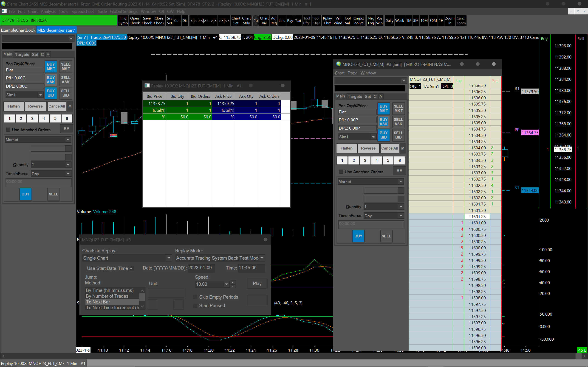
Task: Open the Global Settings menu
Action: (x=123, y=11)
